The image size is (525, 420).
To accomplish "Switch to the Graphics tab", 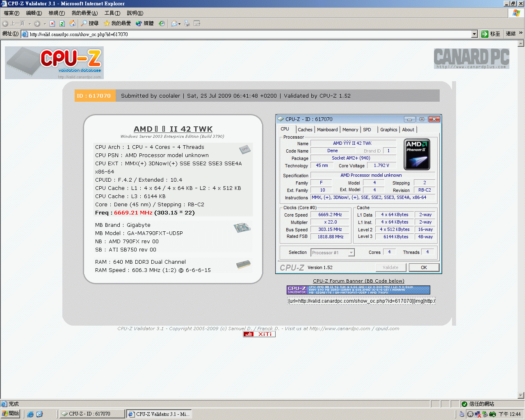I will (388, 130).
